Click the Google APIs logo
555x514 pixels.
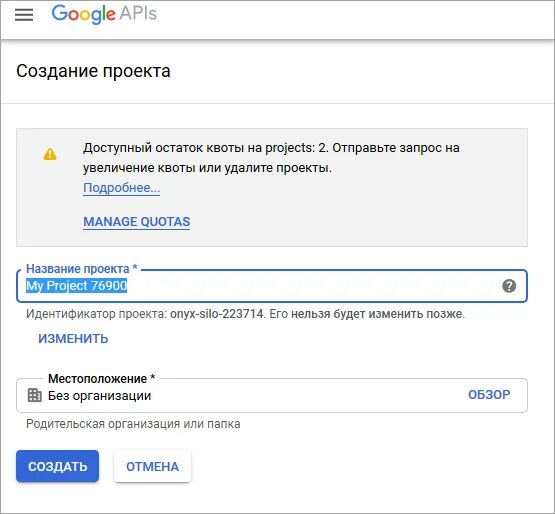[x=104, y=14]
